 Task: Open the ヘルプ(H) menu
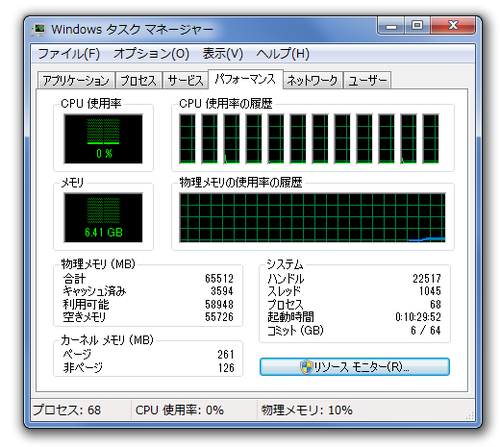tap(283, 54)
